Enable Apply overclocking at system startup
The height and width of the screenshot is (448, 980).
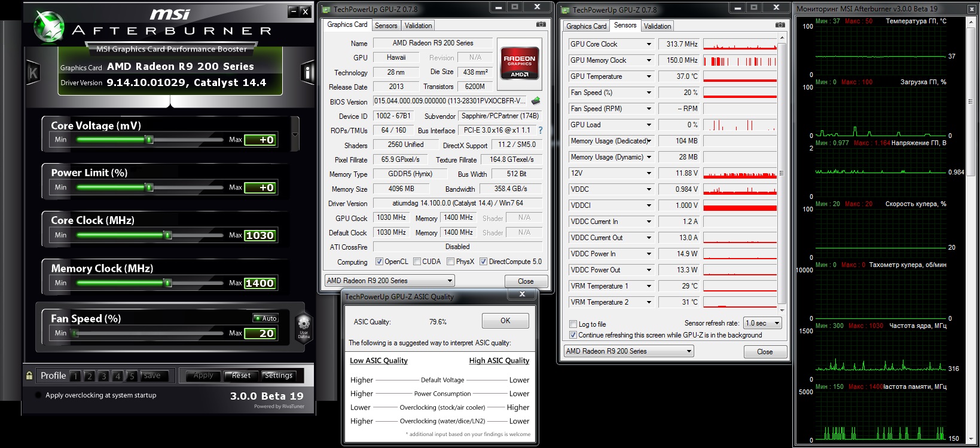click(x=39, y=395)
